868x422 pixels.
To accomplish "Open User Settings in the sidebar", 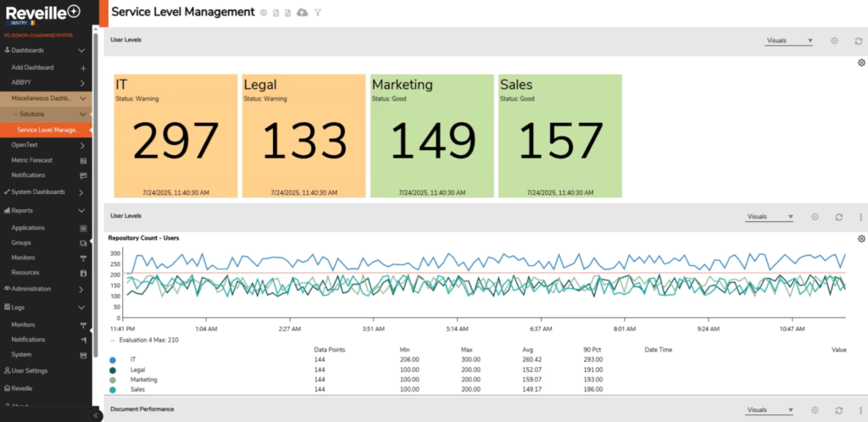I will click(x=30, y=371).
